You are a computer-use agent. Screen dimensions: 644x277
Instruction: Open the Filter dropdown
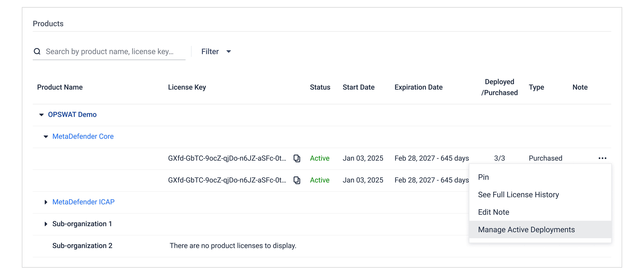coord(216,51)
